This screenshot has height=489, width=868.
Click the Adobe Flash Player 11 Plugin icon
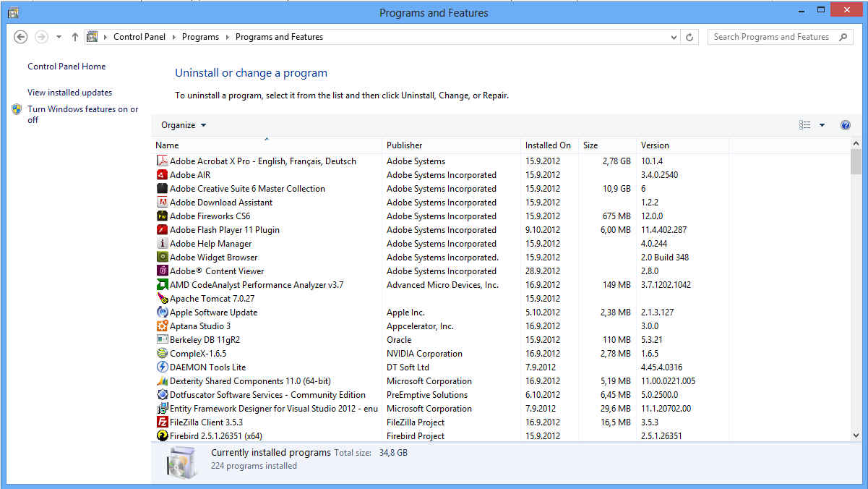163,230
